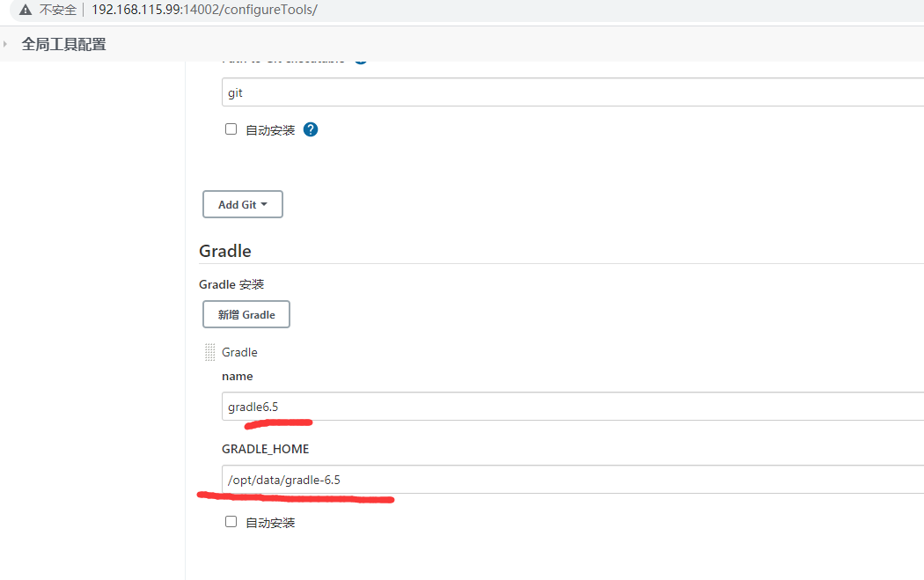Screen dimensions: 924x580
Task: Click the 自动安装 label text under Gradle
Action: (270, 522)
